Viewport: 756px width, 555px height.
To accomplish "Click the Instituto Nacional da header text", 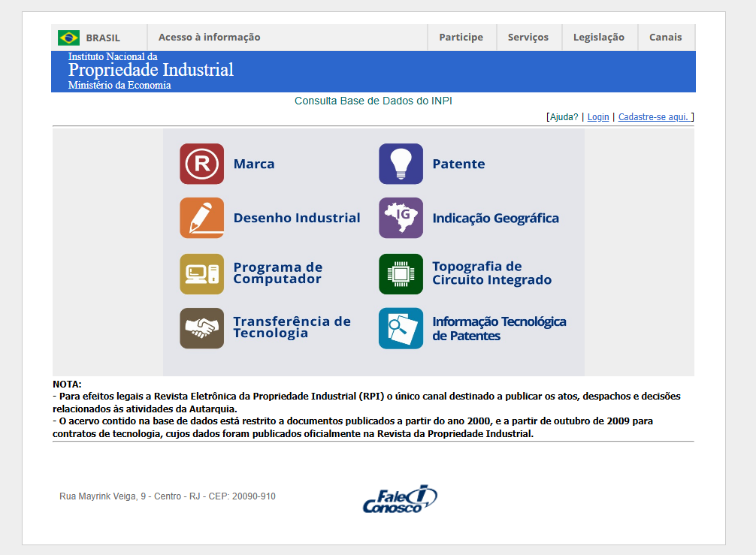I will [113, 56].
